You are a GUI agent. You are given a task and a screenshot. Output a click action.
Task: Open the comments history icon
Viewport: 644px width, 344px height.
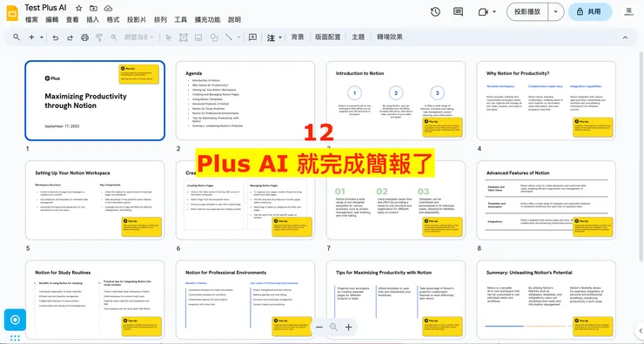click(x=458, y=12)
